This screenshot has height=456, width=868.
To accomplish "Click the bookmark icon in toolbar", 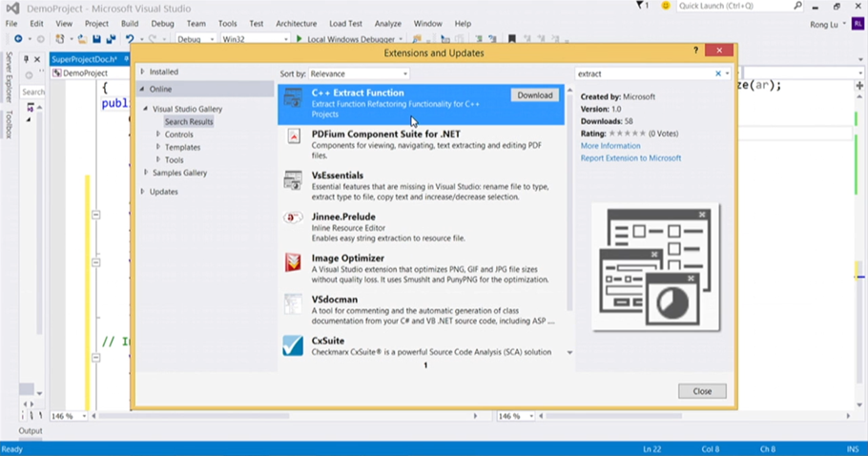I will point(512,39).
